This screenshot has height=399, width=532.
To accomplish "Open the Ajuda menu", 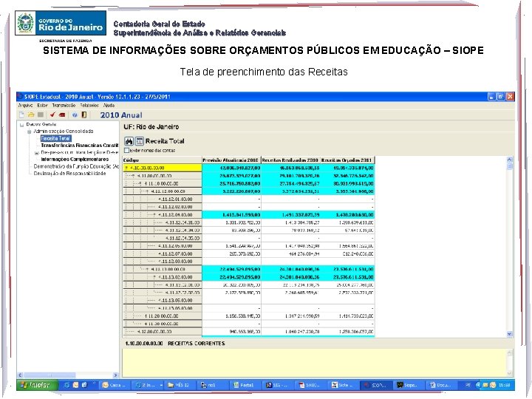I will click(x=109, y=106).
